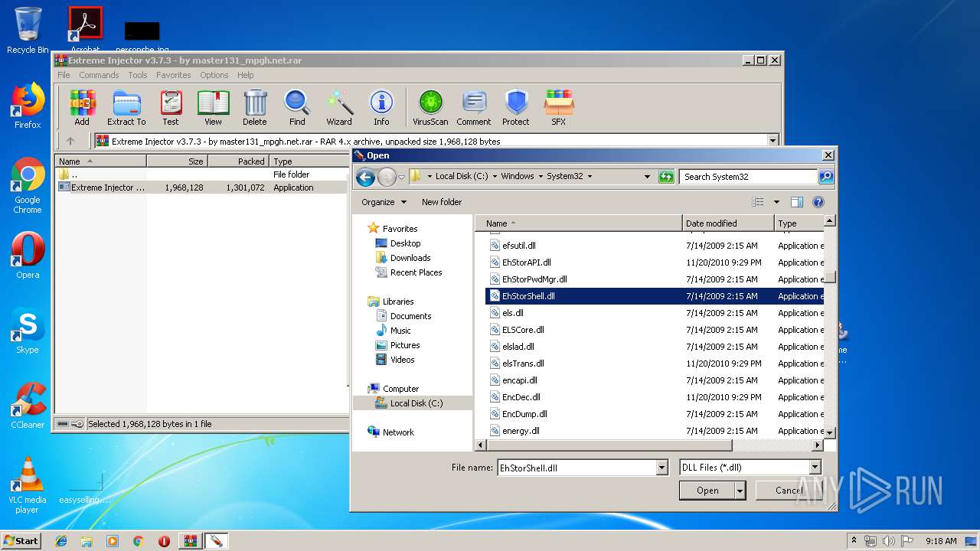Expand the Organize dropdown
This screenshot has width=980, height=551.
pyautogui.click(x=384, y=202)
